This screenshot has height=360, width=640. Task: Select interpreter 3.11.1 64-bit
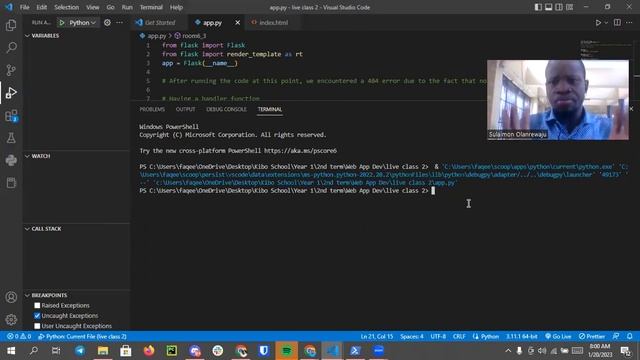(x=521, y=336)
